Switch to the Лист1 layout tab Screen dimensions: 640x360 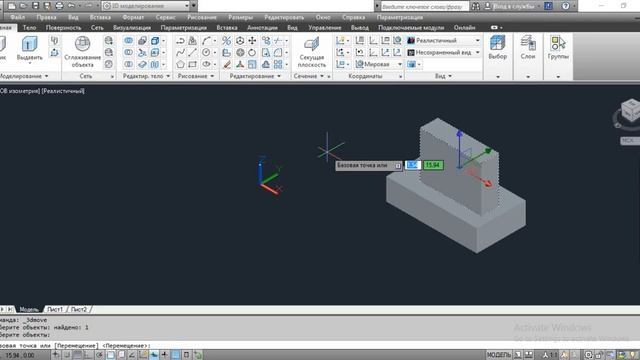pyautogui.click(x=55, y=309)
